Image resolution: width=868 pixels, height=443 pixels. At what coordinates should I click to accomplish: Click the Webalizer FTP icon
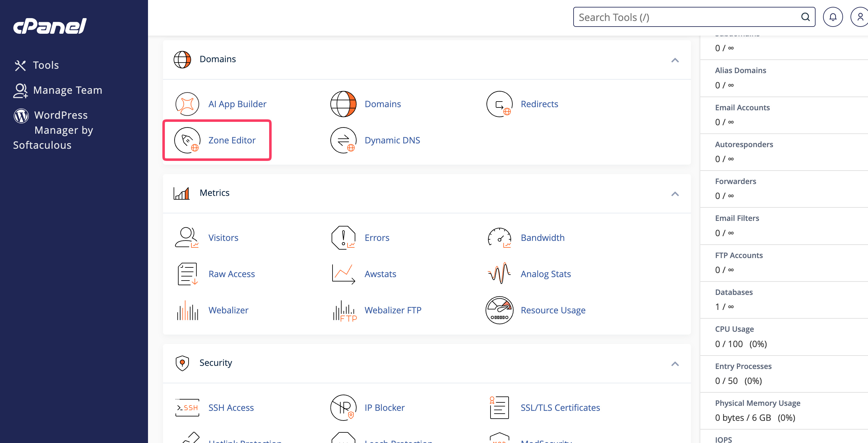pyautogui.click(x=344, y=311)
